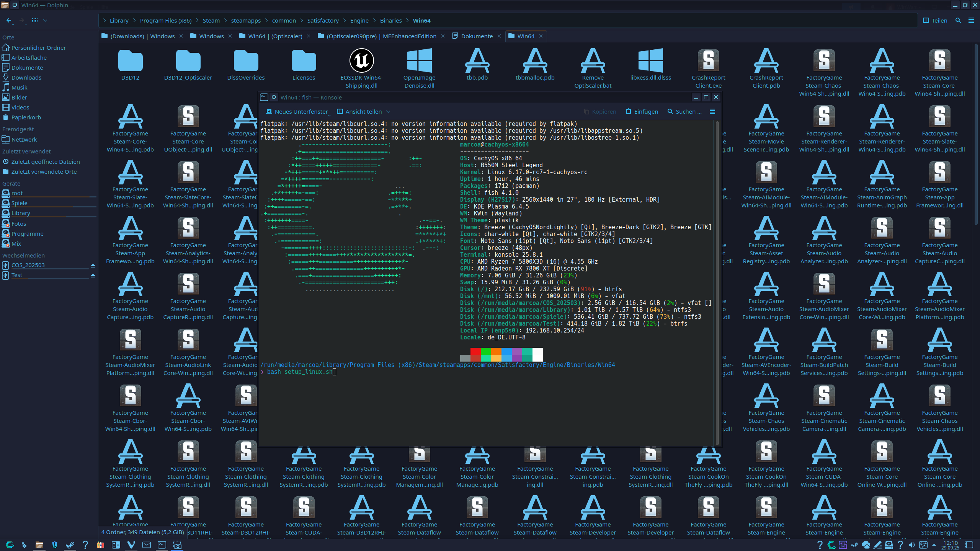This screenshot has height=551, width=980.
Task: Expand the view mode dropdown chevron
Action: coord(45,20)
